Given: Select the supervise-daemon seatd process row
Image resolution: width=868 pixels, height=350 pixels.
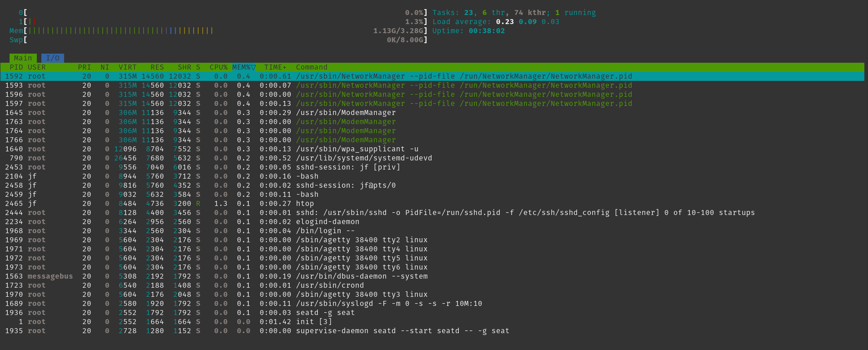Looking at the screenshot, I should click(402, 331).
